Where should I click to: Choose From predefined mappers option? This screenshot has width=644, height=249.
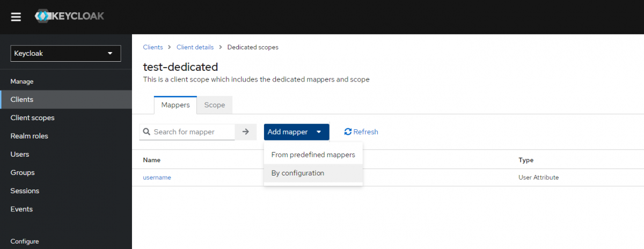[313, 155]
